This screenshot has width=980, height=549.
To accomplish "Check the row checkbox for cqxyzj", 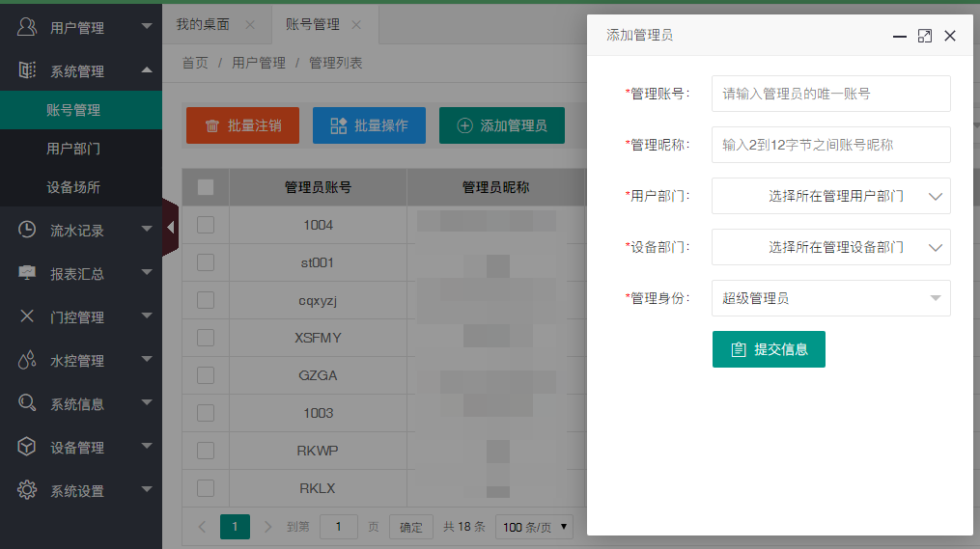I will click(x=206, y=300).
